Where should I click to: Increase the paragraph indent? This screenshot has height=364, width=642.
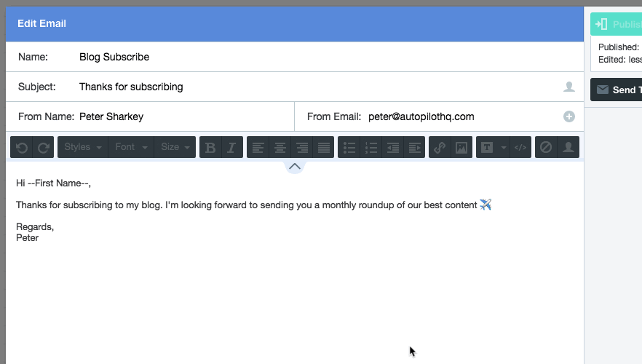[415, 148]
